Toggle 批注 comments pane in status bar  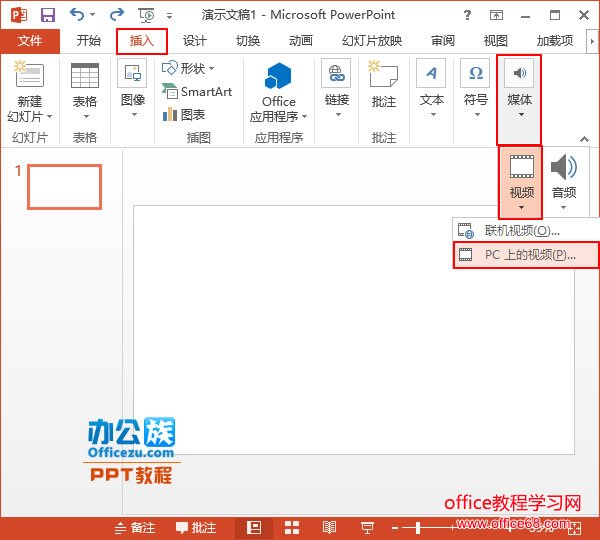coord(196,528)
